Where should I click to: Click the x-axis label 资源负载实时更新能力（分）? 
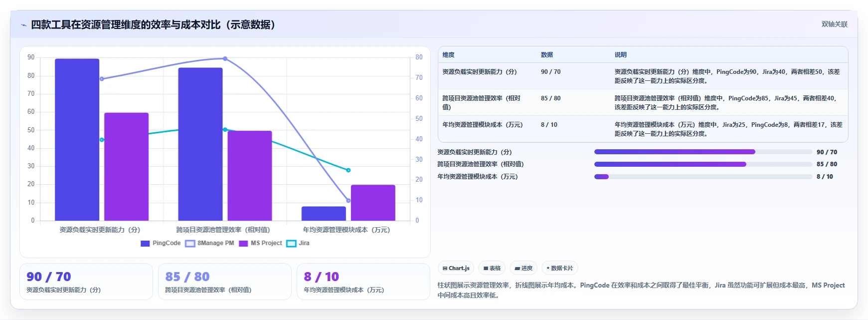pos(100,230)
